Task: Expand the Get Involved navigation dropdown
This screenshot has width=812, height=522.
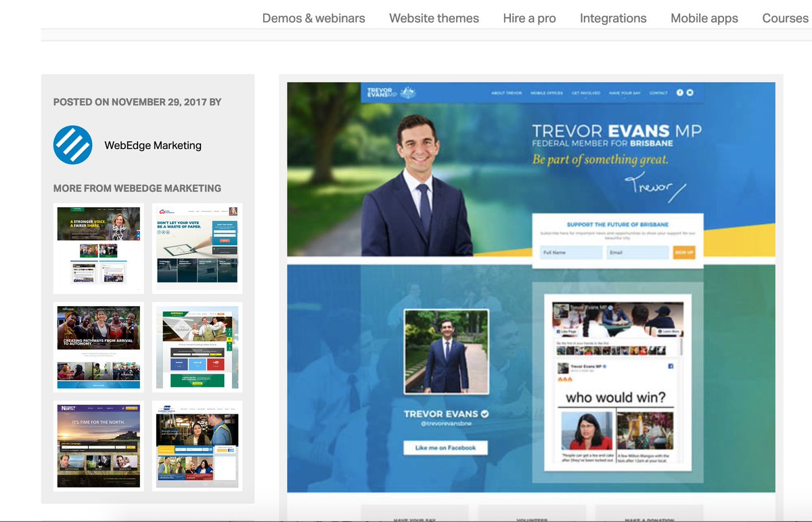Action: (586, 93)
